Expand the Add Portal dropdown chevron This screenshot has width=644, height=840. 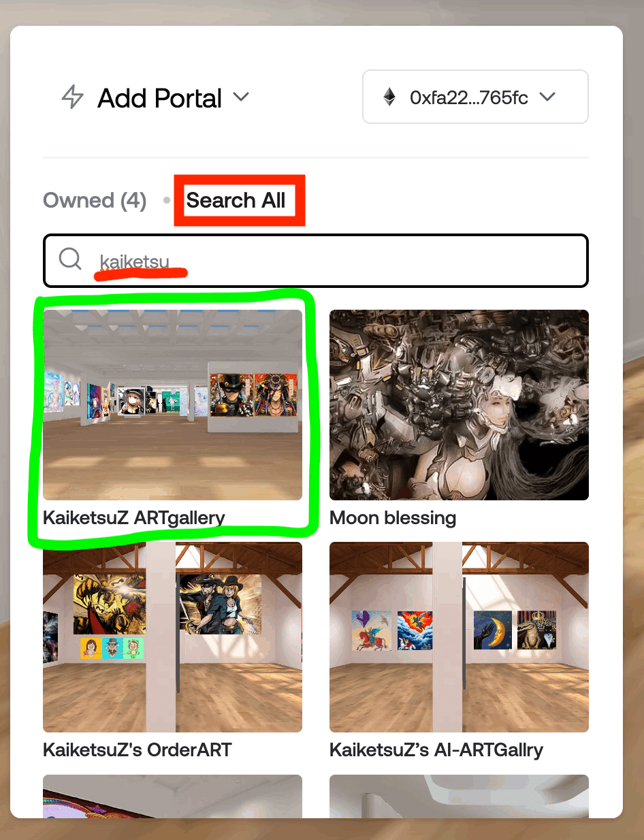[x=241, y=97]
